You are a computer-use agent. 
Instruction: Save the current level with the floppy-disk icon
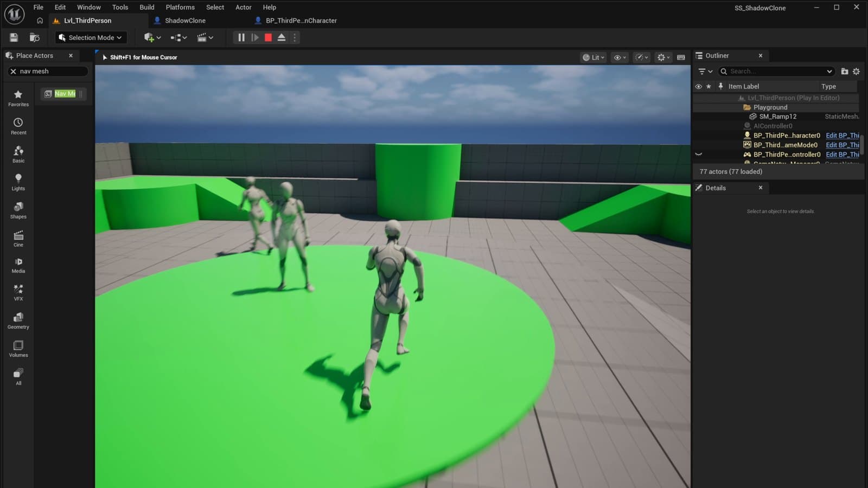pos(14,37)
